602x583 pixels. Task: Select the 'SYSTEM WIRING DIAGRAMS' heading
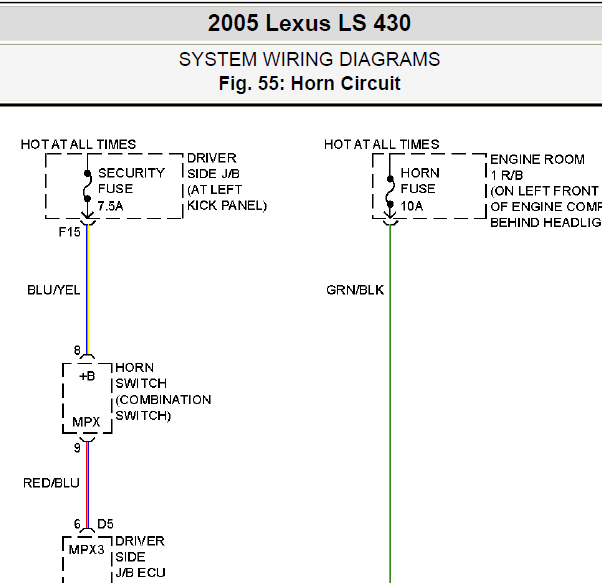309,59
